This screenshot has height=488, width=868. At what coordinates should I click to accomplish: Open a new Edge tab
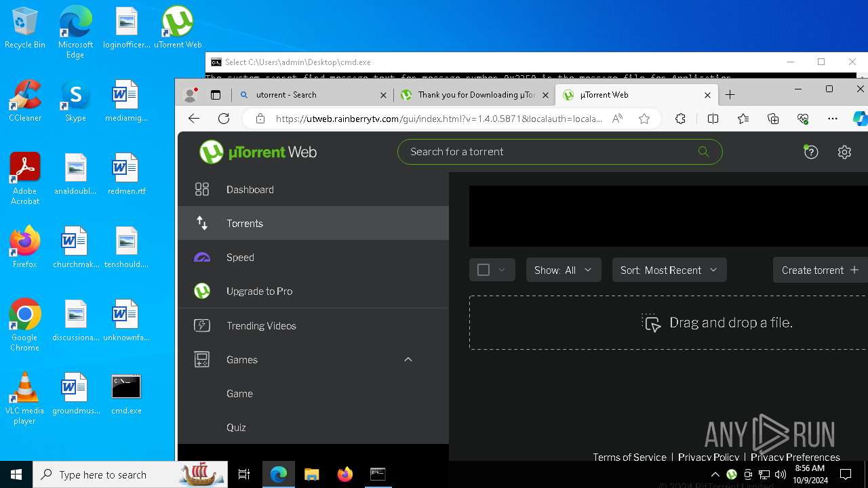click(730, 95)
